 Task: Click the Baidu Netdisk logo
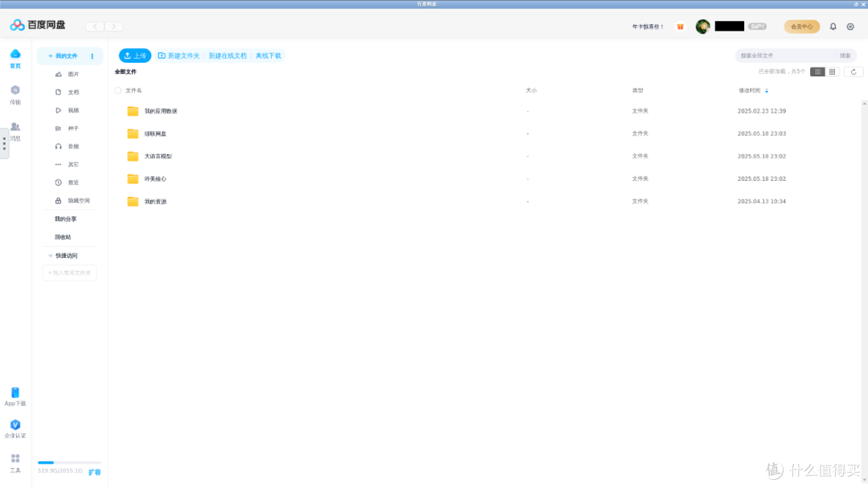38,25
